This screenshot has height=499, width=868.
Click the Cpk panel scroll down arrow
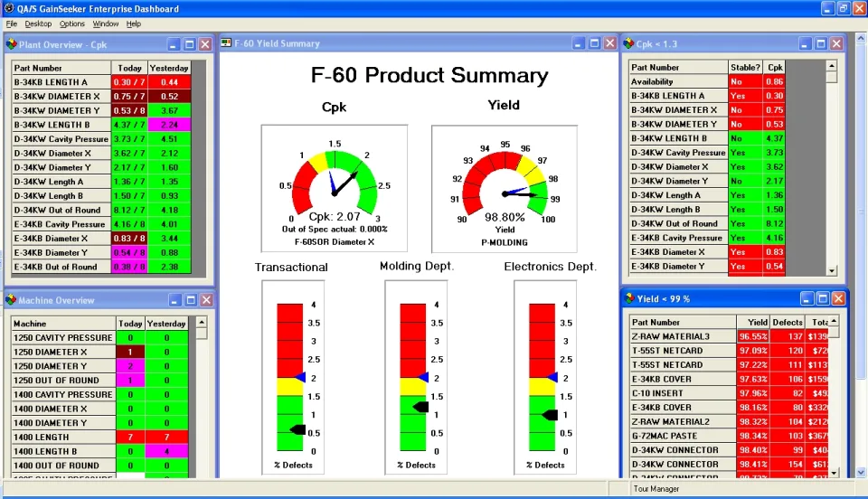(x=832, y=270)
